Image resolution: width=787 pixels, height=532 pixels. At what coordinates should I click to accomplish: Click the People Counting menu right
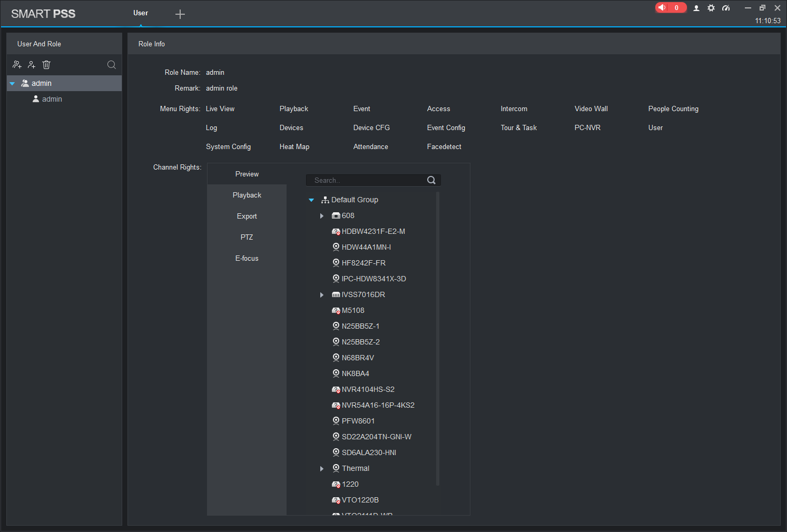673,109
